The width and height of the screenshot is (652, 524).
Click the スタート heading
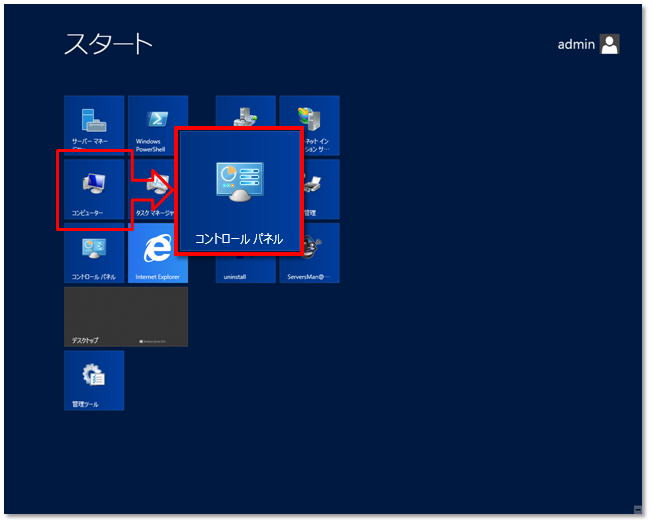coord(109,43)
